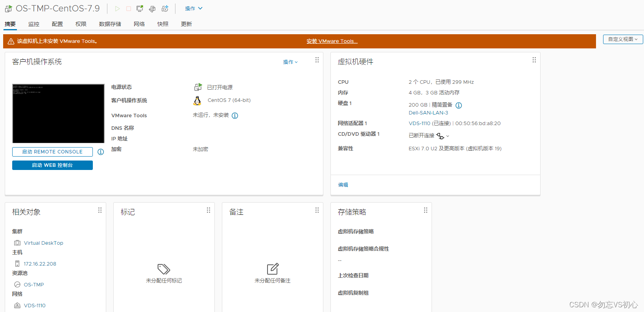
Task: Click the Install VMware Tools link
Action: (332, 41)
